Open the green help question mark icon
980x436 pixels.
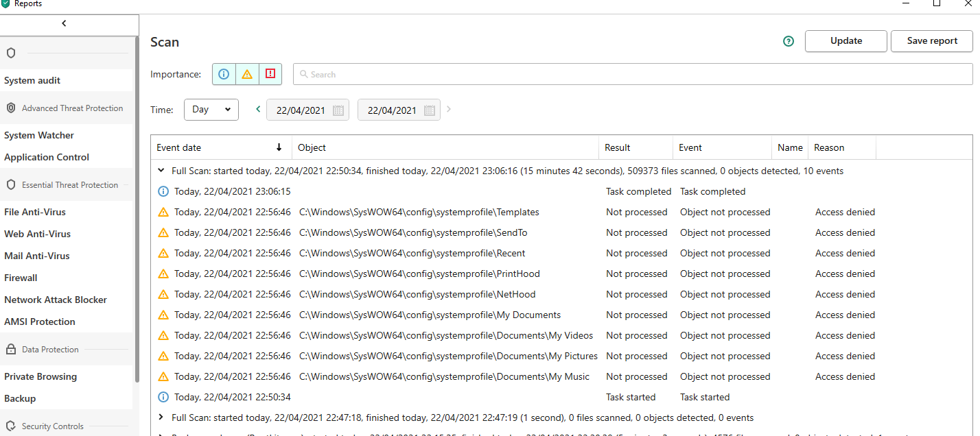pyautogui.click(x=789, y=41)
